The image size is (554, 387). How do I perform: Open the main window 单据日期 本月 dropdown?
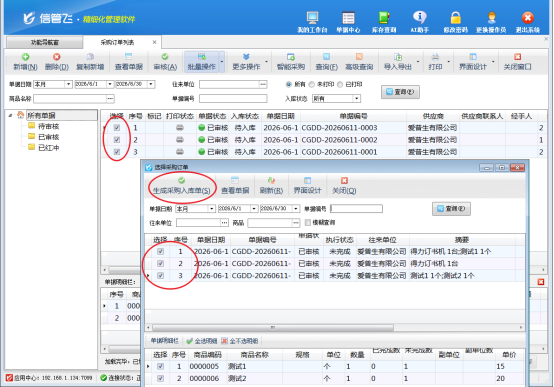pyautogui.click(x=68, y=84)
